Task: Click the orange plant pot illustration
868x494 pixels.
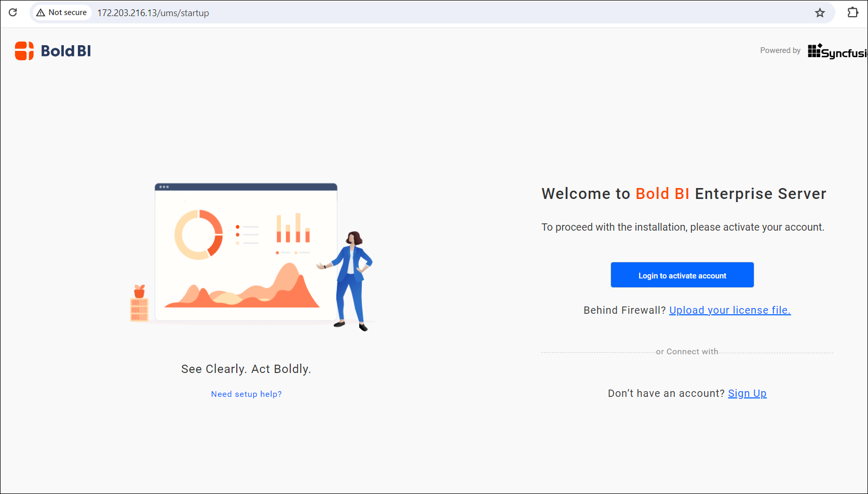Action: (x=139, y=291)
